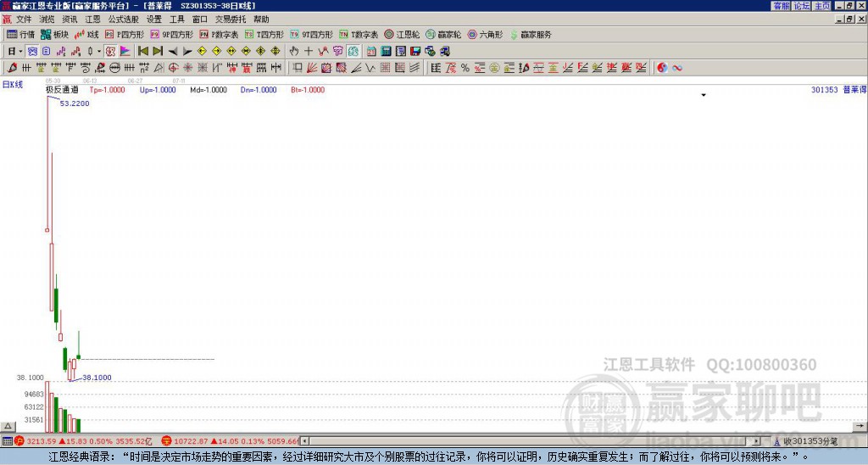Open the 论坛 forum link

[802, 6]
